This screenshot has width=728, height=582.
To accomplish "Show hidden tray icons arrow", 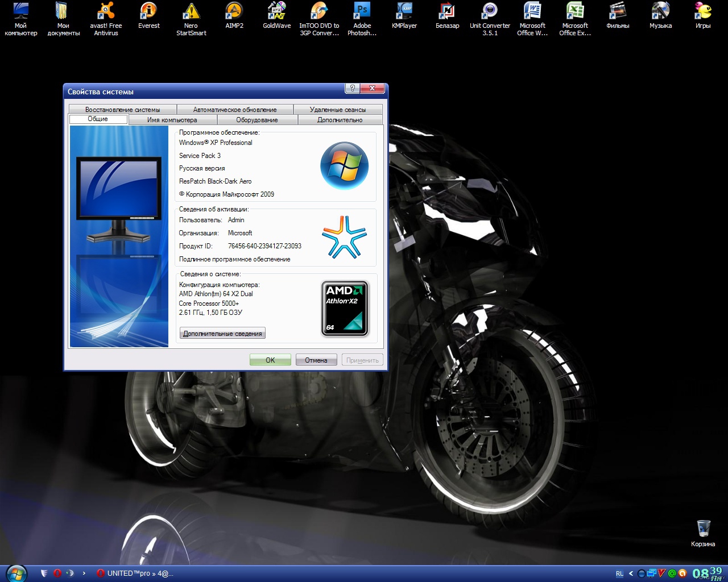I will 631,573.
